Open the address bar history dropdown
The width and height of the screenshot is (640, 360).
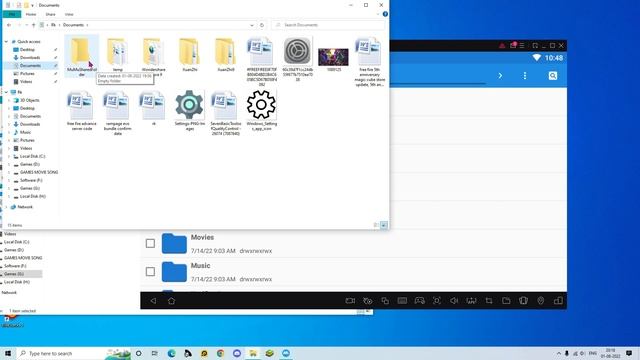(x=251, y=25)
